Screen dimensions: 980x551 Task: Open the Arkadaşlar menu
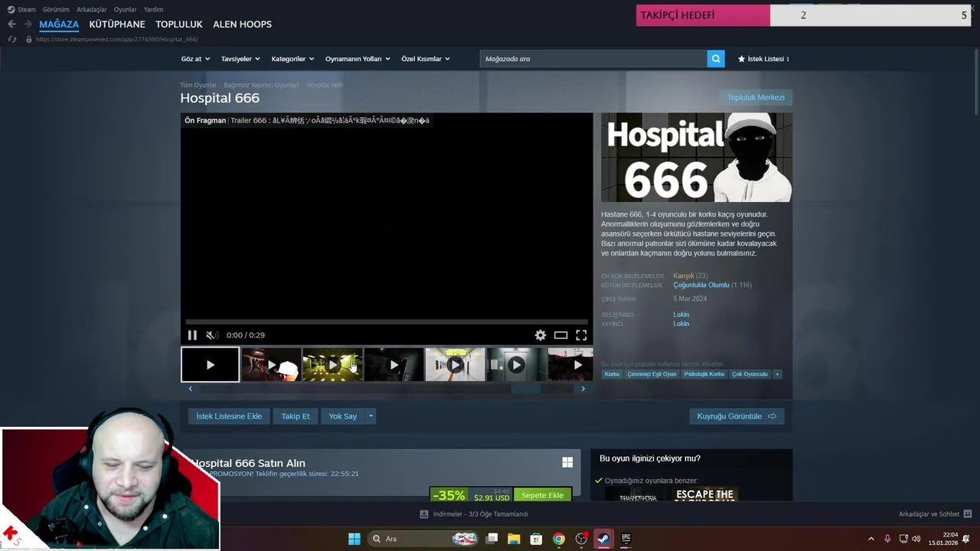click(x=91, y=9)
